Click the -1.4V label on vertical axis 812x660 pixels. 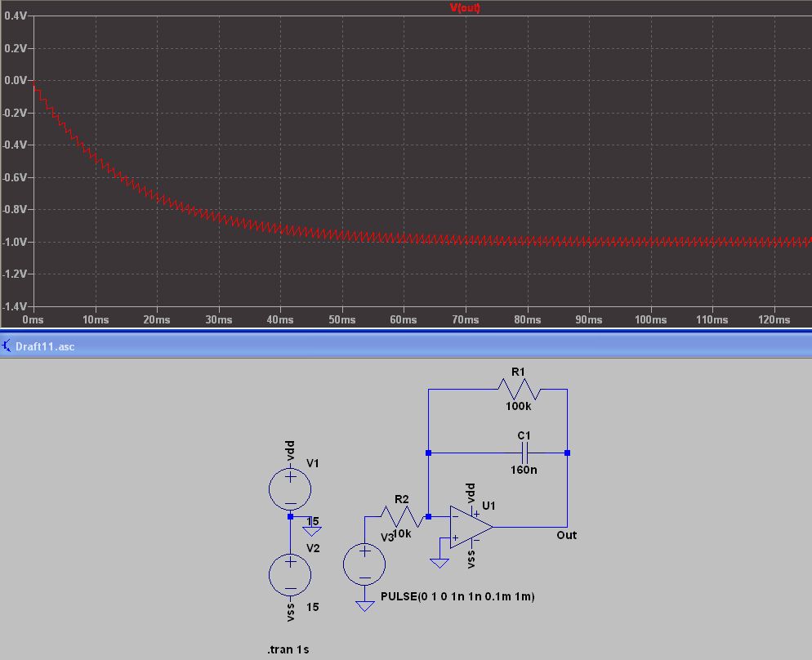(x=14, y=306)
